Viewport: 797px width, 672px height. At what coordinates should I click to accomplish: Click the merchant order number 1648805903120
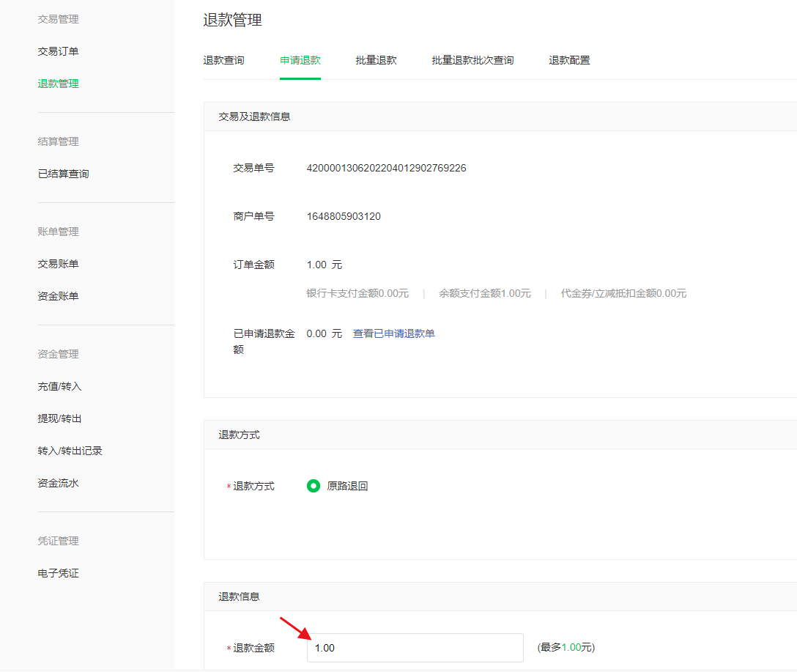tap(344, 216)
